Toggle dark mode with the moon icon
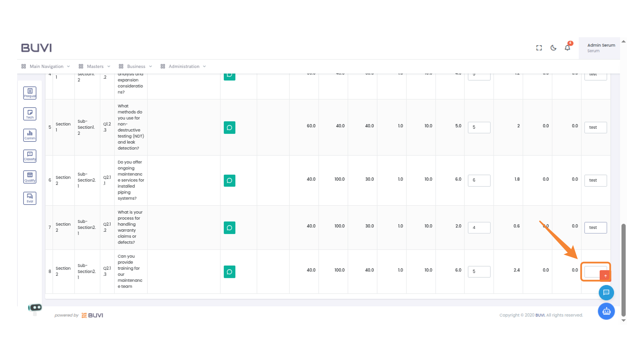 (553, 48)
